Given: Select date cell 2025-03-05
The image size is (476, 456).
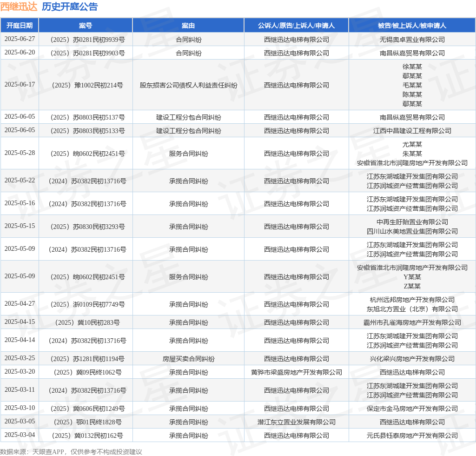Looking at the screenshot, I should 20,421.
